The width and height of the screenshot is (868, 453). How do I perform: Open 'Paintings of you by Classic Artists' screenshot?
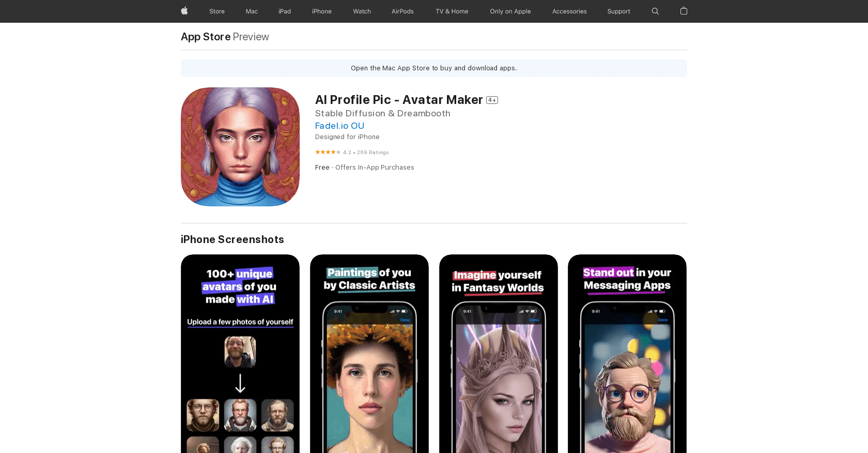(369, 354)
